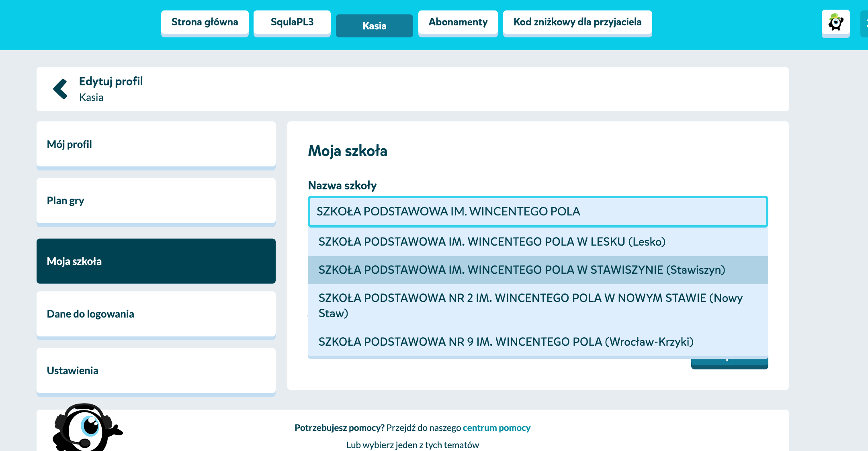Open Plan gry section
Viewport: 868px width, 451px height.
point(156,201)
